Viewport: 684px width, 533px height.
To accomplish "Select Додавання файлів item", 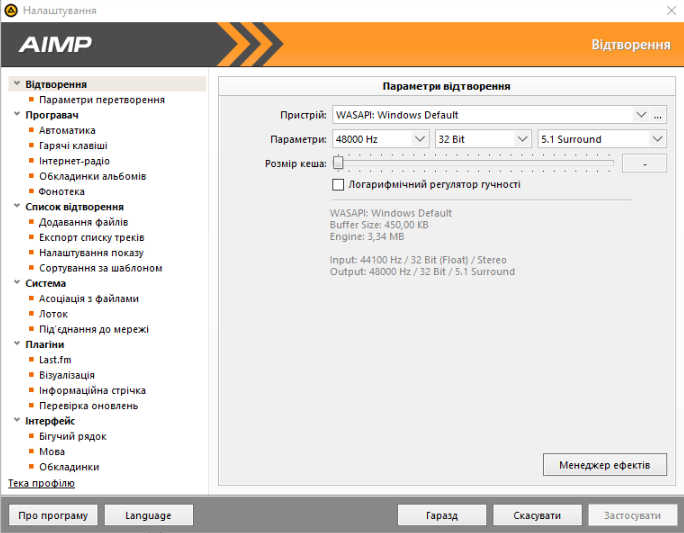I will coord(83,222).
